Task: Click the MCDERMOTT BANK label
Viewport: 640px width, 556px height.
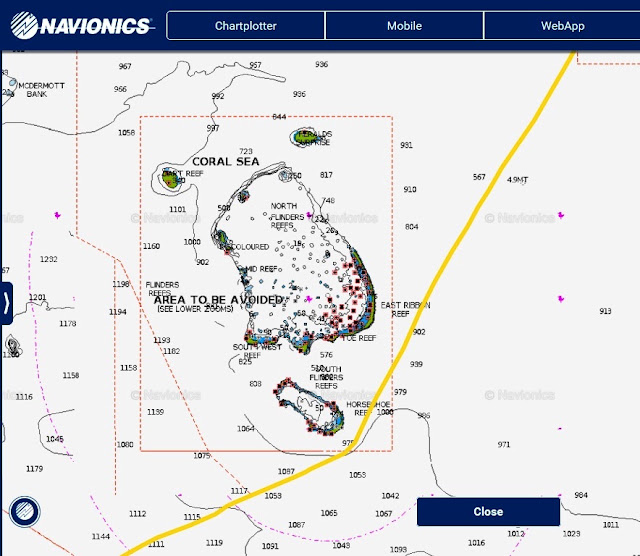Action: (x=41, y=90)
